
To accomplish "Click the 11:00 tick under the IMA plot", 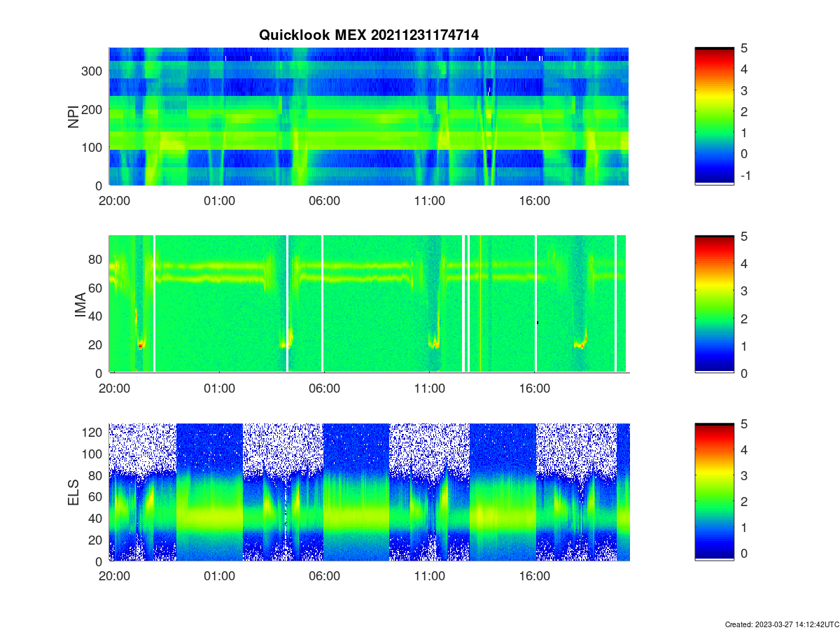I will 430,388.
